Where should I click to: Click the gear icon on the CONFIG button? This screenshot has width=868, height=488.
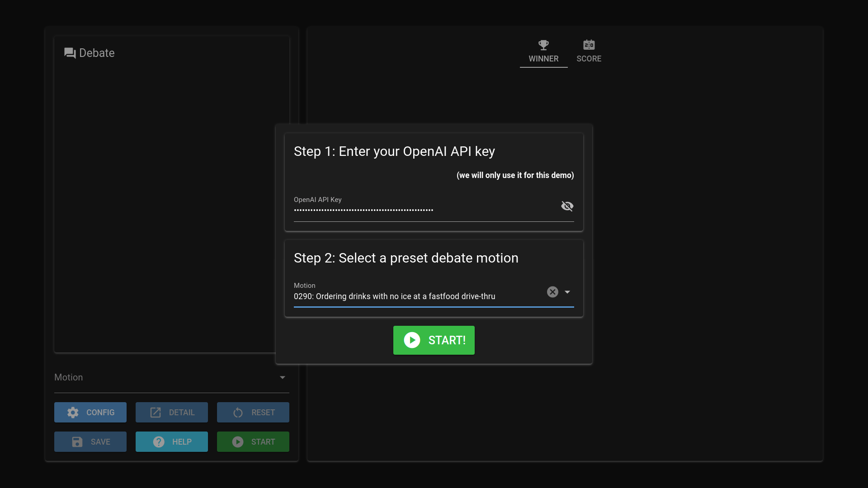pos(73,413)
